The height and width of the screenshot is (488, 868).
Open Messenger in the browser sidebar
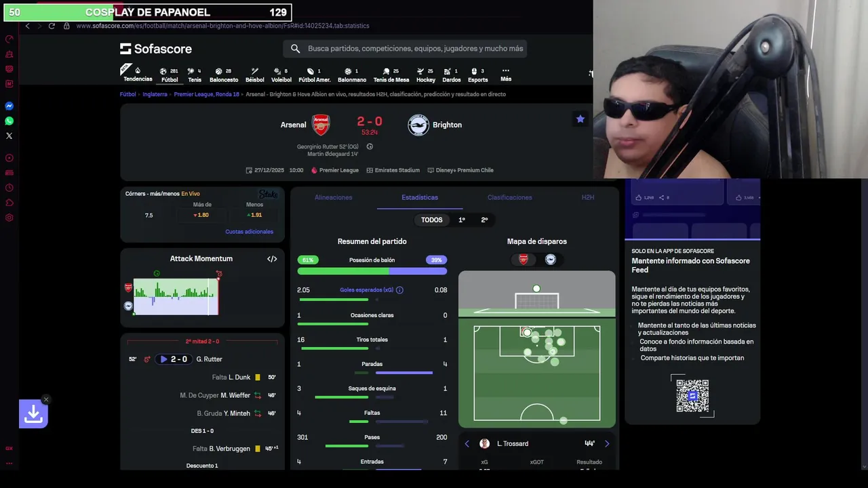point(9,106)
